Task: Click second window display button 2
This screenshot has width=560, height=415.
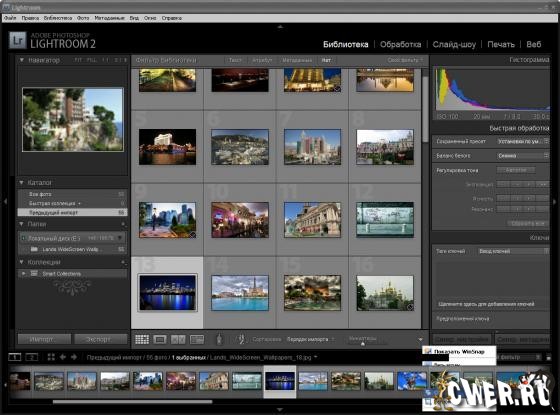Action: 31,357
